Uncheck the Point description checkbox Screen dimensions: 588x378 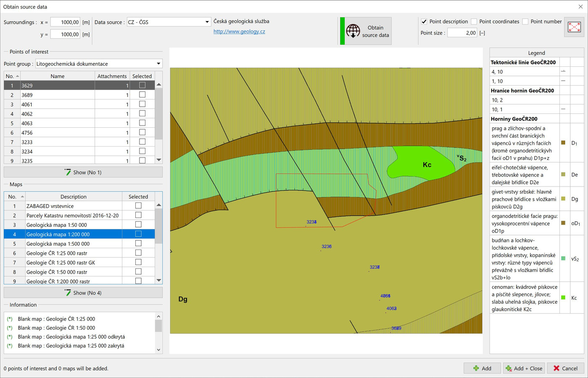tap(424, 21)
